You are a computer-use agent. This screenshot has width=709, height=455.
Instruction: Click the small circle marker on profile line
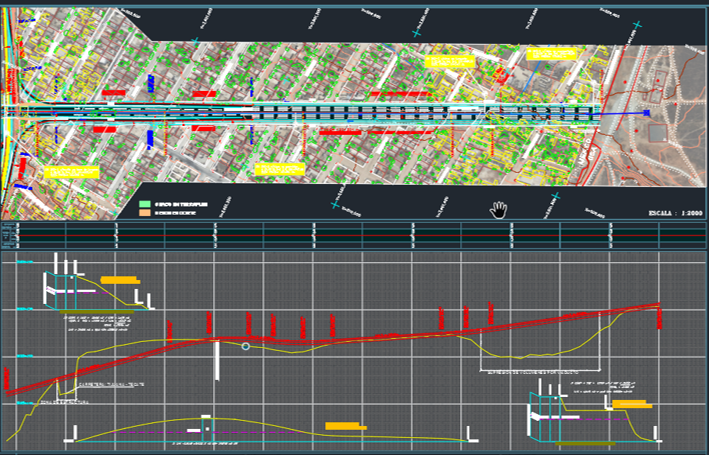click(246, 346)
